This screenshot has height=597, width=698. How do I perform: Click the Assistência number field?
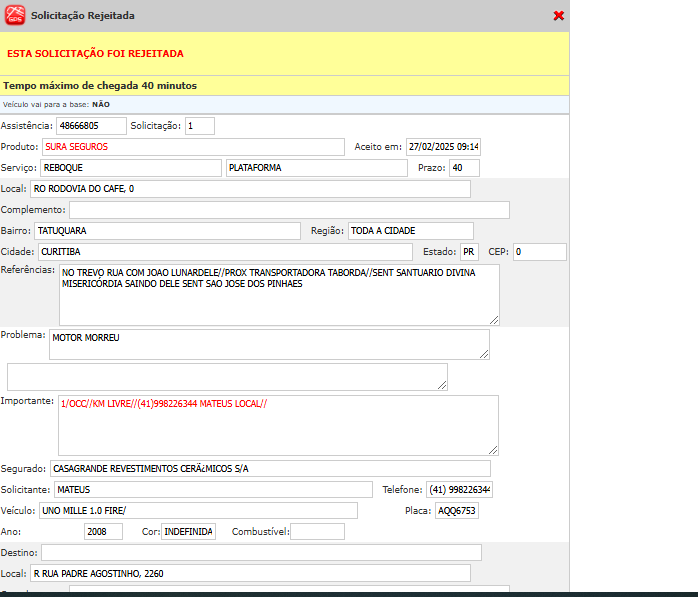point(90,126)
